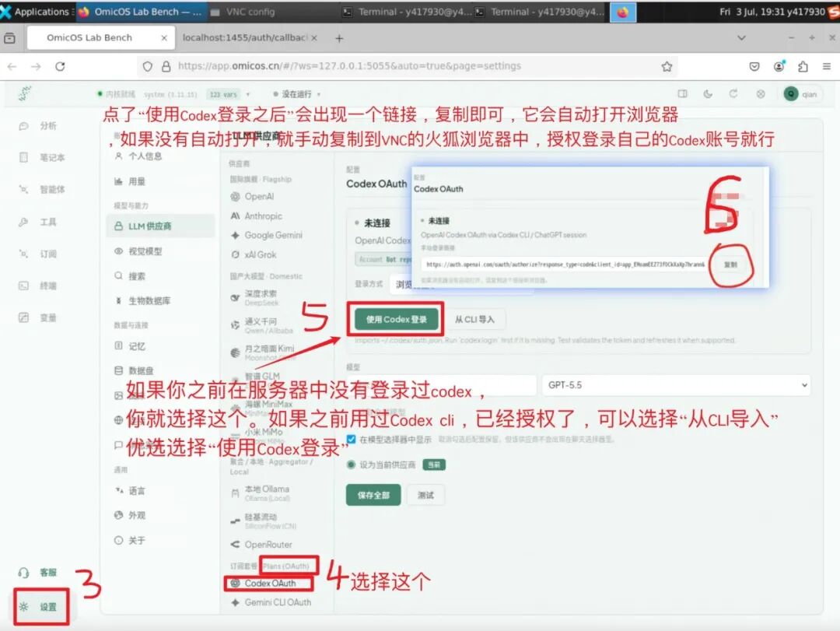Select 设为当前供应商 radio button

click(x=352, y=464)
